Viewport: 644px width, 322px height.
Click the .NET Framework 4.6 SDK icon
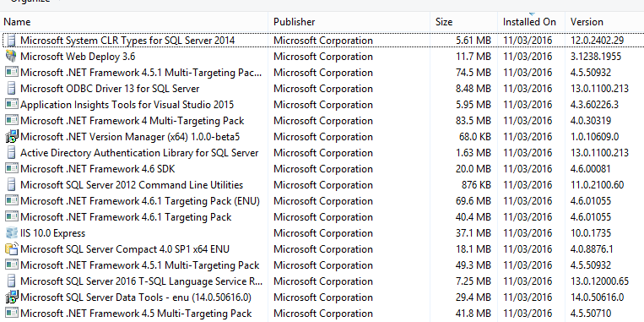[12, 169]
